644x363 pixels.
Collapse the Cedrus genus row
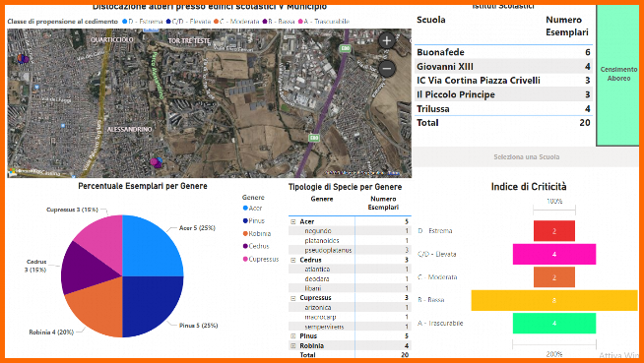pos(293,260)
